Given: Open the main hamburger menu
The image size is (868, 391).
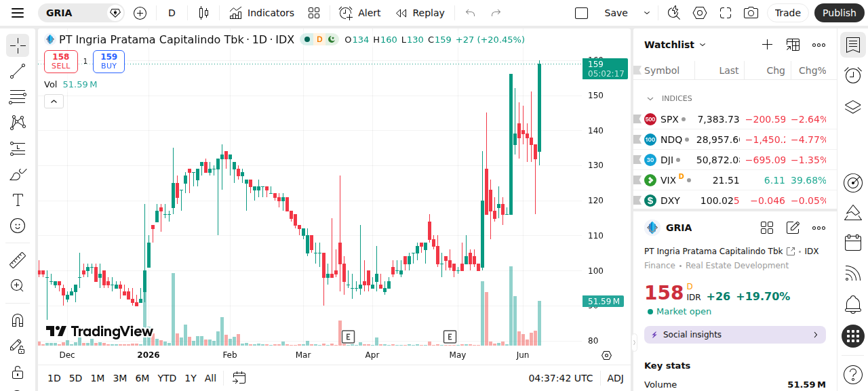Looking at the screenshot, I should [x=18, y=13].
